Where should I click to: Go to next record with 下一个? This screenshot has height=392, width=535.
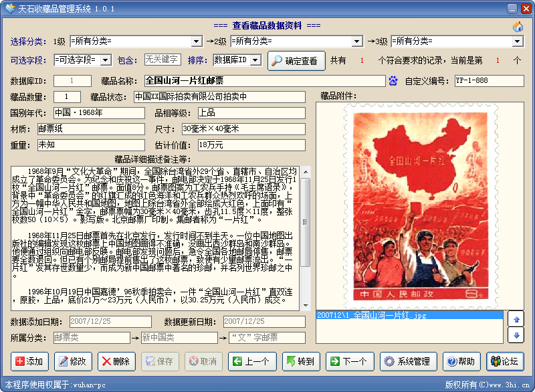[350, 361]
